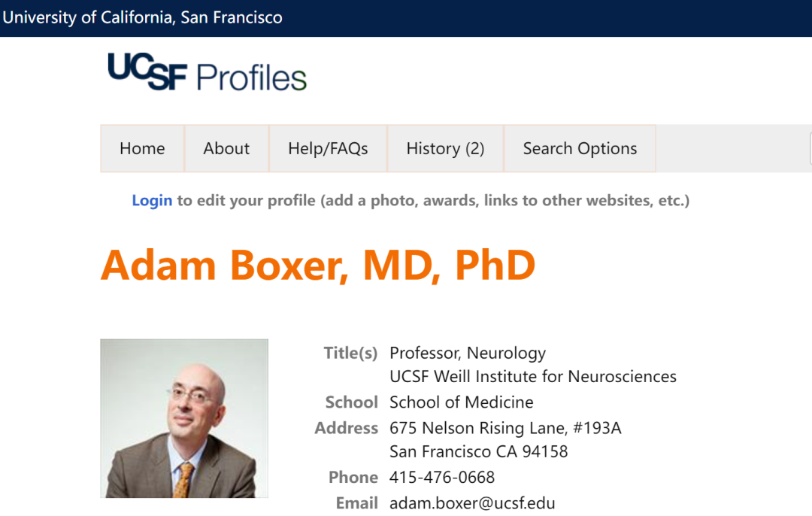812x516 pixels.
Task: Go to the Home tab
Action: click(x=142, y=148)
